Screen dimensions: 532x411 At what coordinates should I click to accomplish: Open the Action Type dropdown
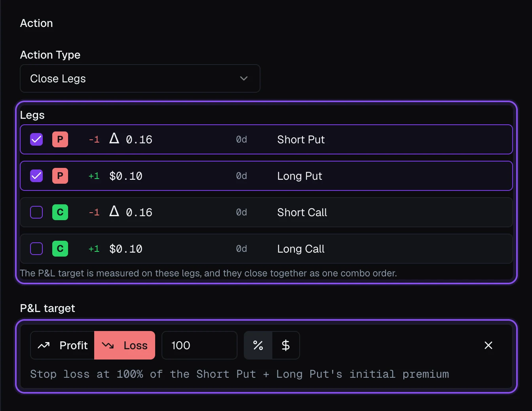[x=140, y=78]
